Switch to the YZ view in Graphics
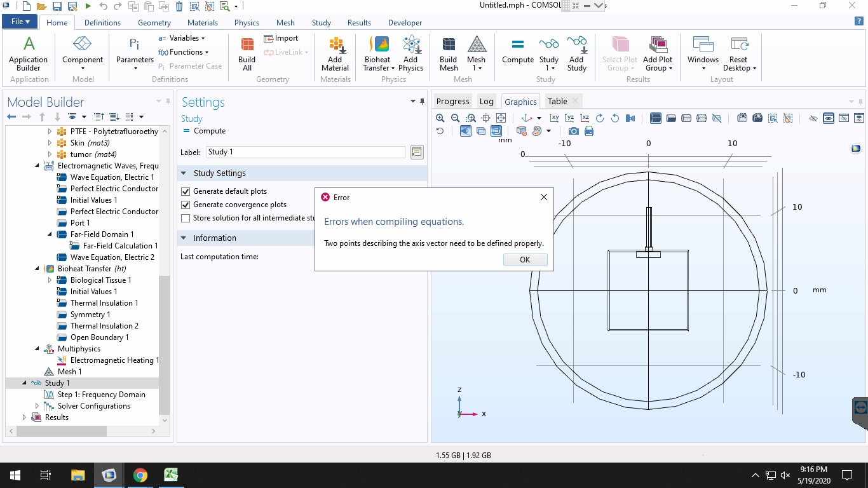 [569, 118]
